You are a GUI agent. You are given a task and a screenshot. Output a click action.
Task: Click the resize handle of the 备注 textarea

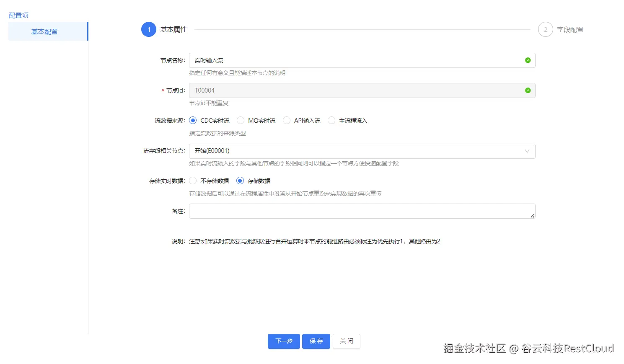pos(533,216)
